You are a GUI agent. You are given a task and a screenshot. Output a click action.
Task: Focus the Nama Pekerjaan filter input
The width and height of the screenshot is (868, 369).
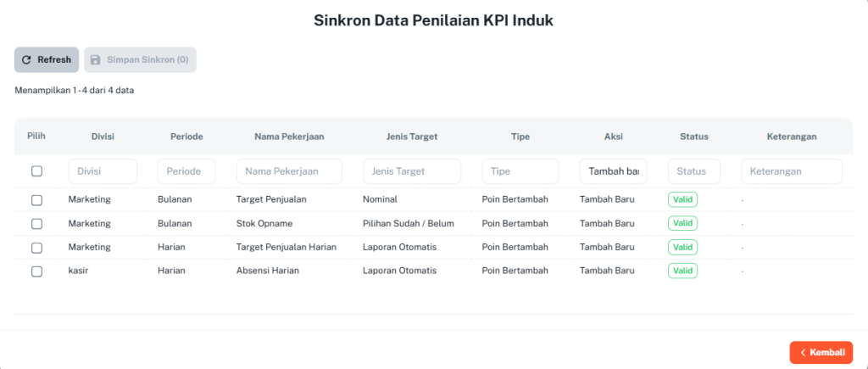point(289,171)
